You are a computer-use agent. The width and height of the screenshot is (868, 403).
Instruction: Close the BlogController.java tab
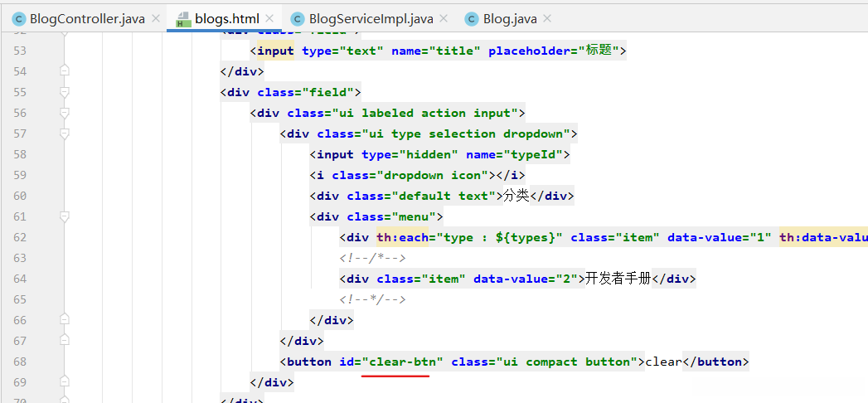click(156, 19)
